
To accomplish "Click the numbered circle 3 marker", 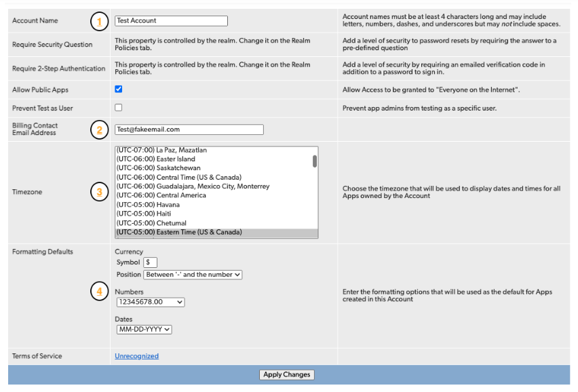I will pos(100,192).
